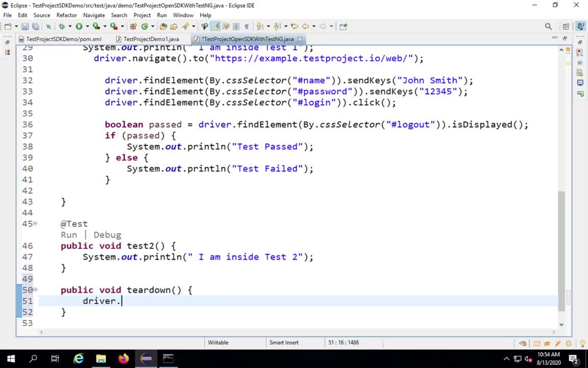Click the External Tools run icon
Screen dimensions: 588x368
click(x=114, y=26)
